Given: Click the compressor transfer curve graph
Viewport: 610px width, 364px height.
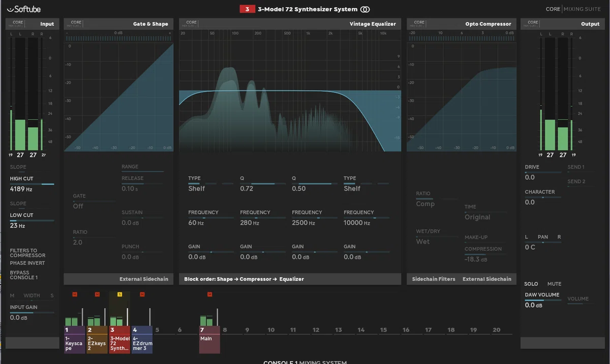Looking at the screenshot, I should tap(461, 97).
